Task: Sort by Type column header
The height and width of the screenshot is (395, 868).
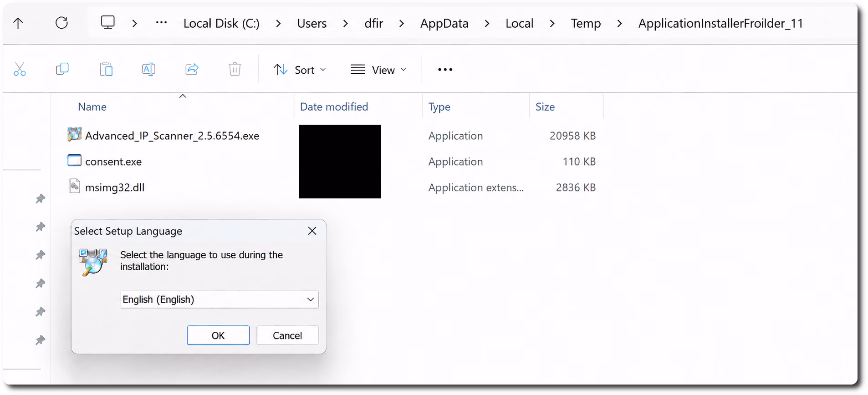Action: [439, 107]
